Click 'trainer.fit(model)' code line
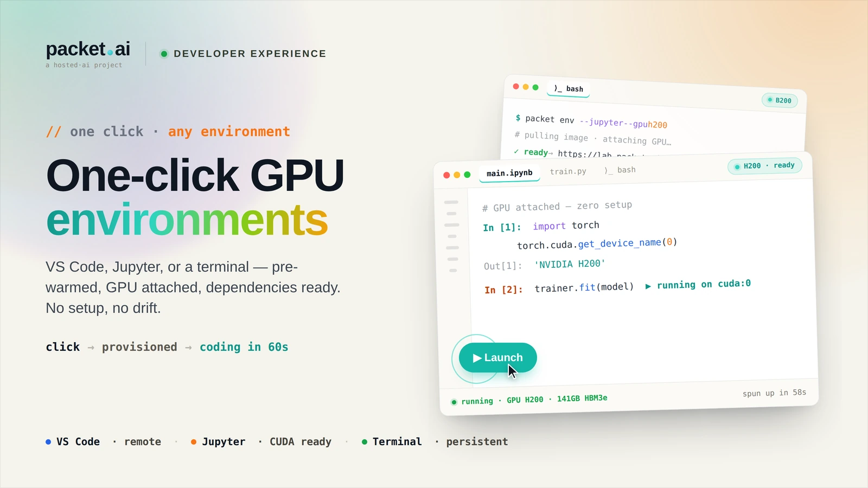 (x=584, y=287)
